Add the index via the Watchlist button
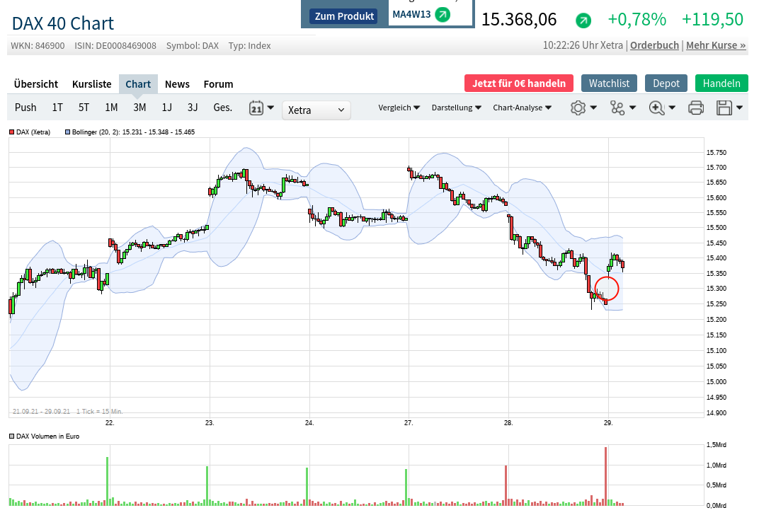 (609, 83)
